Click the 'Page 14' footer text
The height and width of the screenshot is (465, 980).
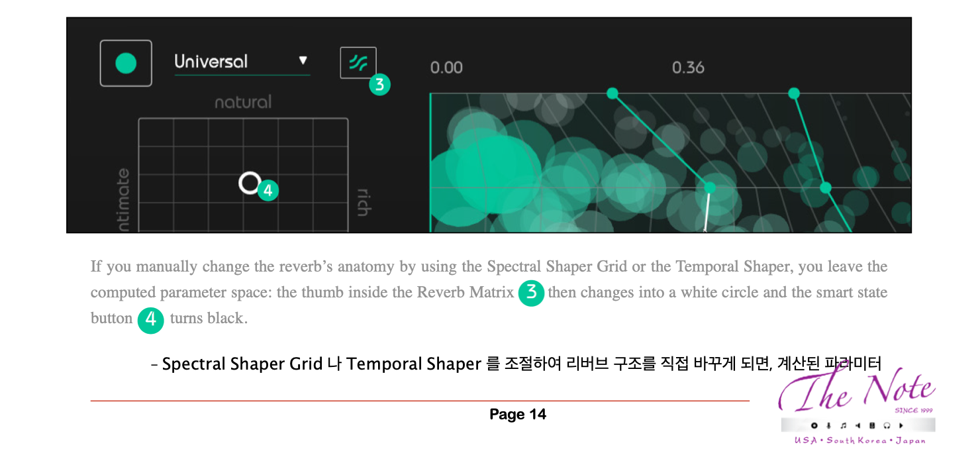[x=518, y=415]
